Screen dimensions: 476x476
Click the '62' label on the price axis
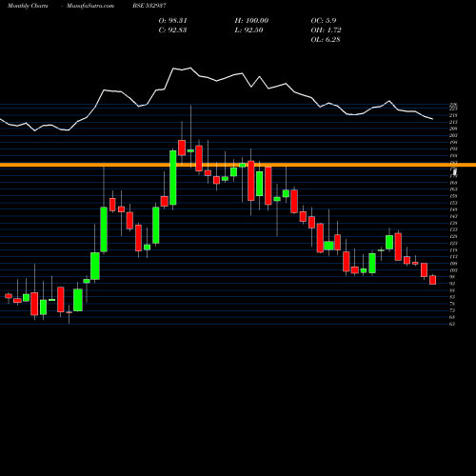pos(452,324)
